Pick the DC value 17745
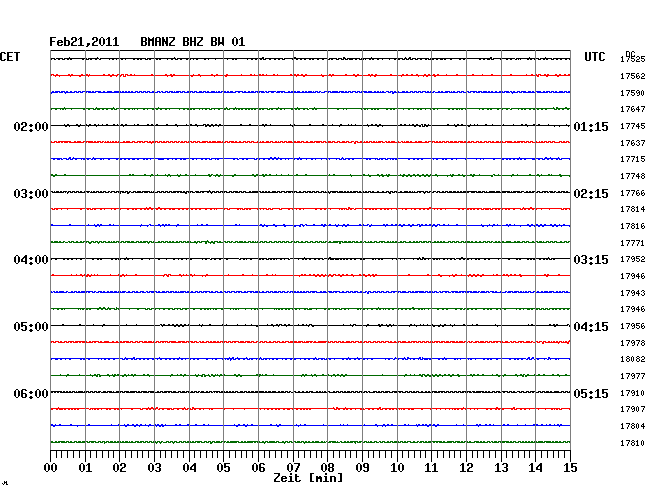 tap(633, 126)
